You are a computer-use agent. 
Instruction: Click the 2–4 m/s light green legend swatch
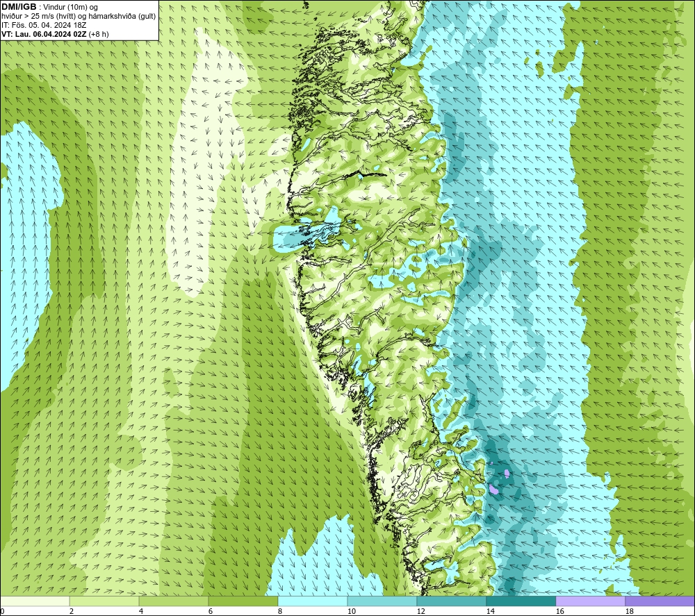(104, 601)
